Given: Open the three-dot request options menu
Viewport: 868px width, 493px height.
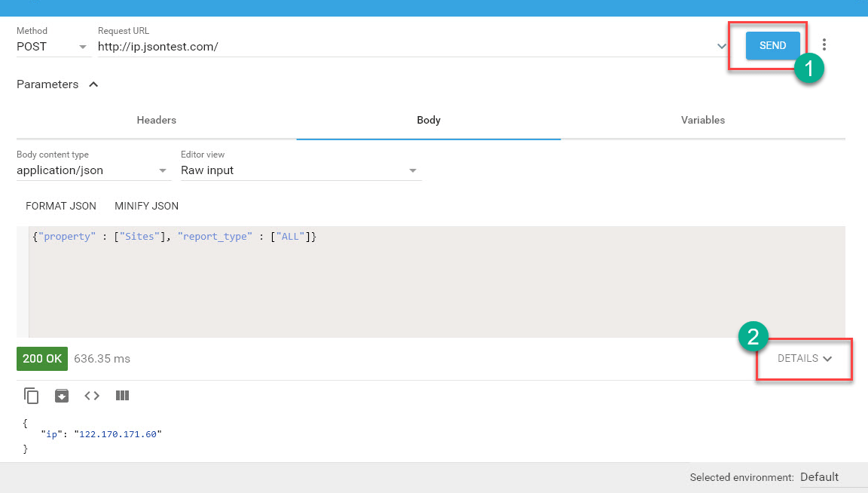Looking at the screenshot, I should click(x=824, y=45).
